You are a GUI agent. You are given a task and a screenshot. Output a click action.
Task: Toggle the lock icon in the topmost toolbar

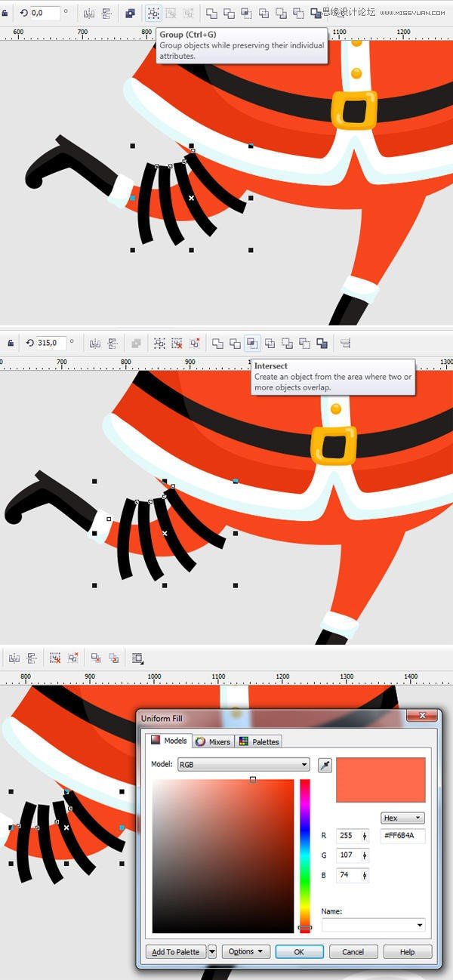5,13
